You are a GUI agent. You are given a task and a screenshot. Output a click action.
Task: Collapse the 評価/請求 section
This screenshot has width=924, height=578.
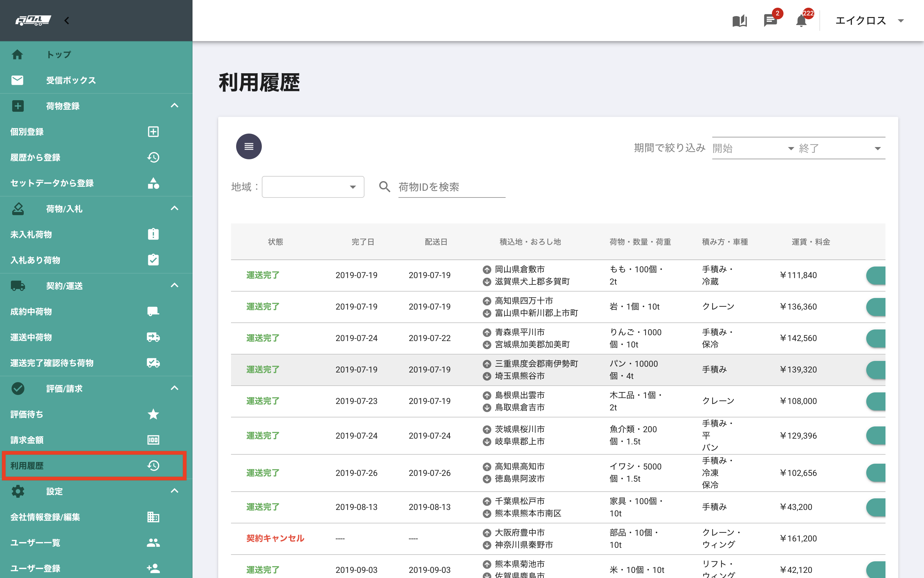point(175,389)
